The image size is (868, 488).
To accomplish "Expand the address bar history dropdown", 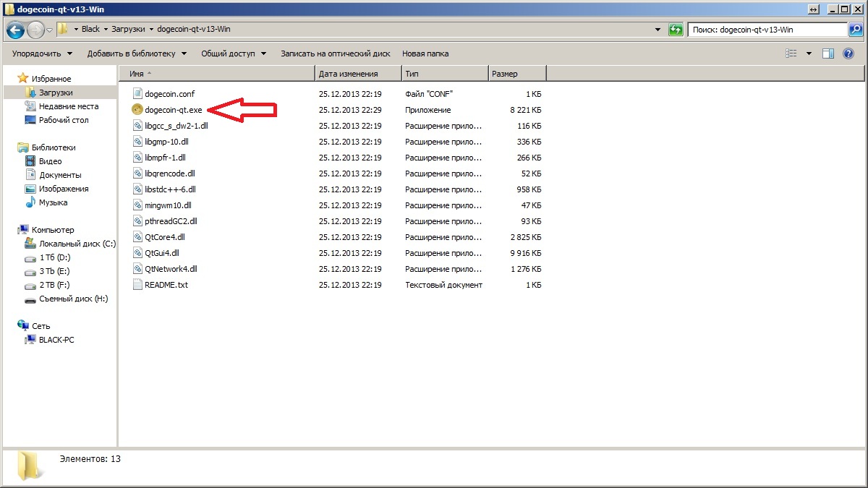I will click(658, 30).
